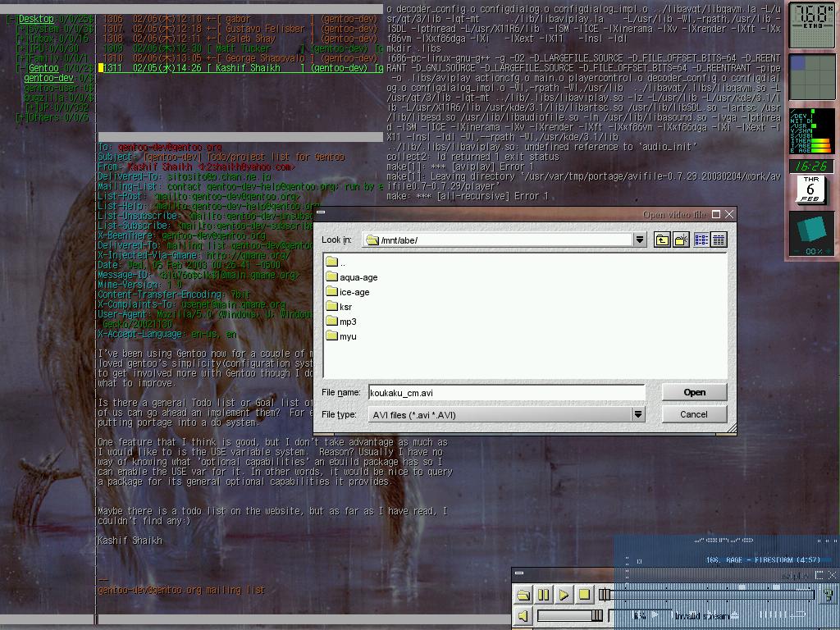Viewport: 840px width, 630px height.
Task: Start playback in the video player
Action: [564, 595]
